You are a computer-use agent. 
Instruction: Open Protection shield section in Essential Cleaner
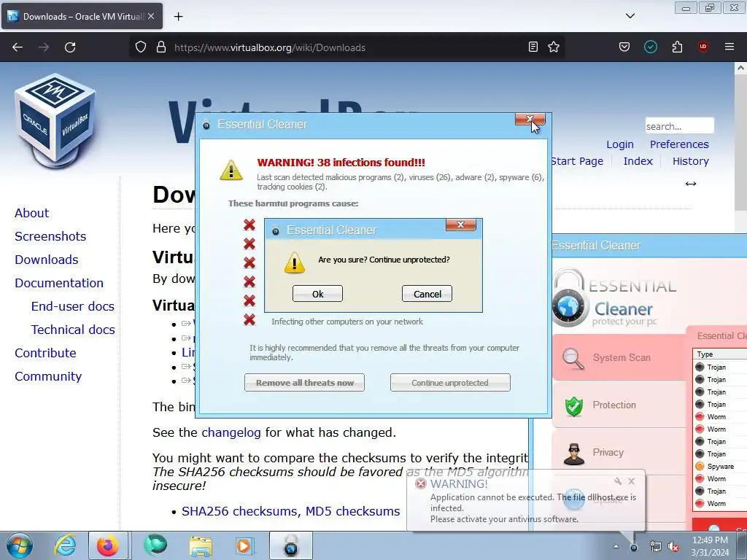click(x=619, y=405)
